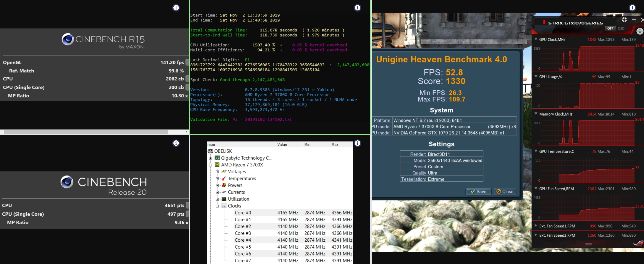
Task: Click the ROG logo in monitor corner
Action: click(x=638, y=244)
